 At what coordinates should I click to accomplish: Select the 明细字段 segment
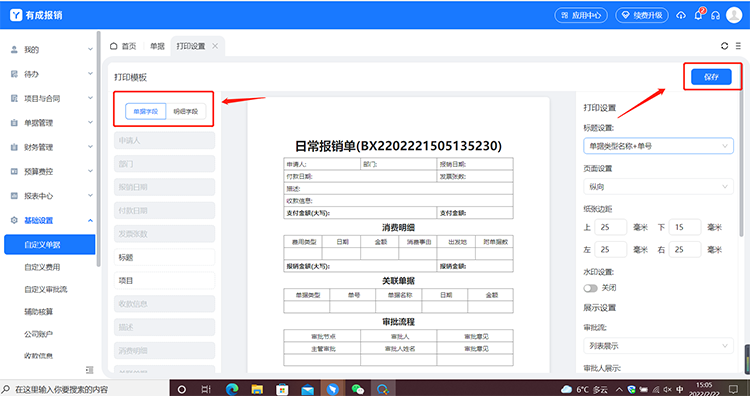(186, 111)
